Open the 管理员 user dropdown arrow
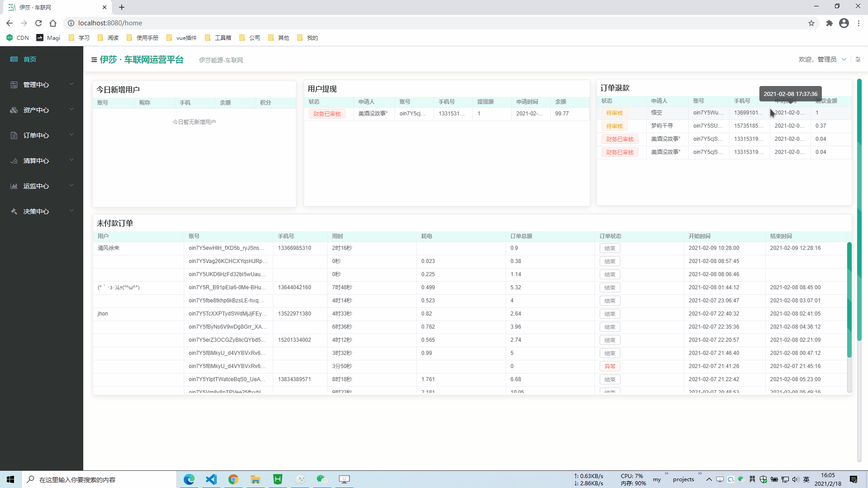 (x=844, y=59)
